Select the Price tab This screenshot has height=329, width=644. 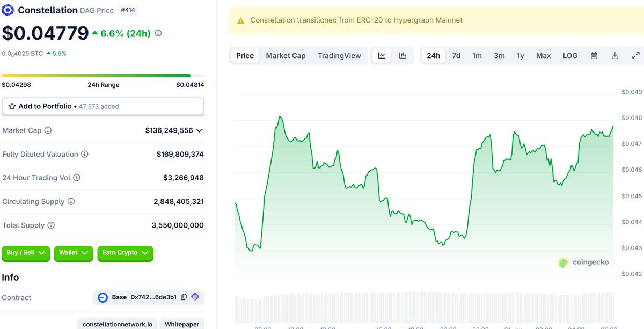pos(245,55)
